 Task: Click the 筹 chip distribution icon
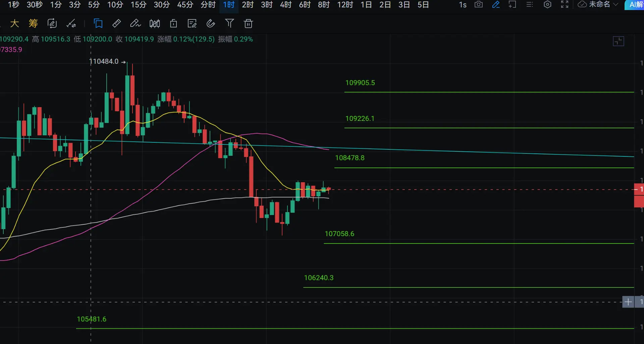(33, 23)
